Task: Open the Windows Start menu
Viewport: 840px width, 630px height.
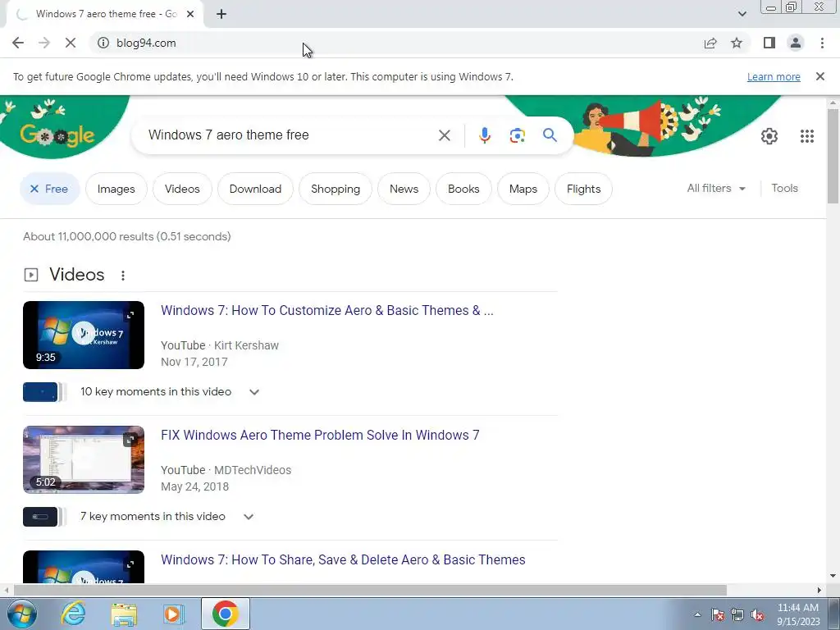Action: [x=22, y=614]
